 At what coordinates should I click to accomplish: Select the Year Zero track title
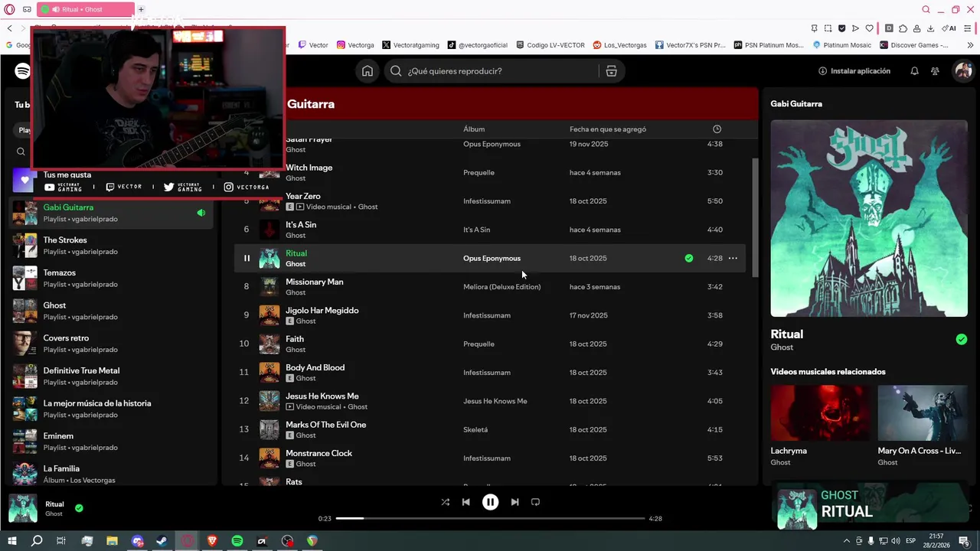(303, 196)
